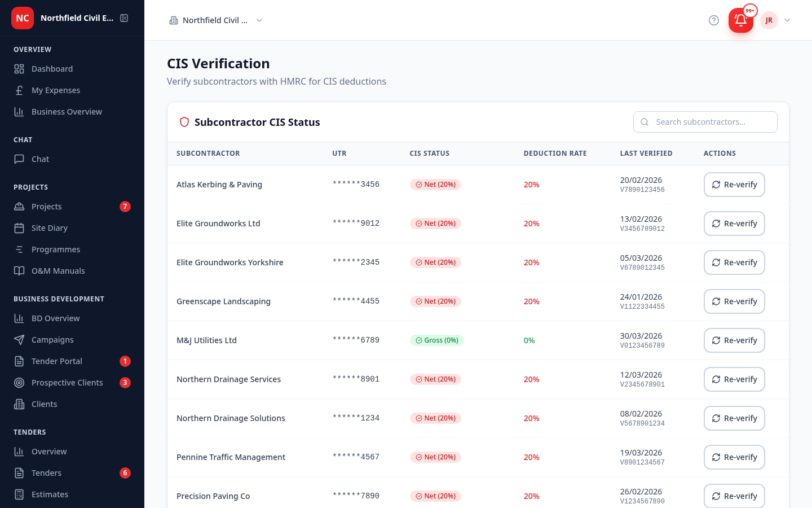Click the Clients building icon

tap(19, 404)
